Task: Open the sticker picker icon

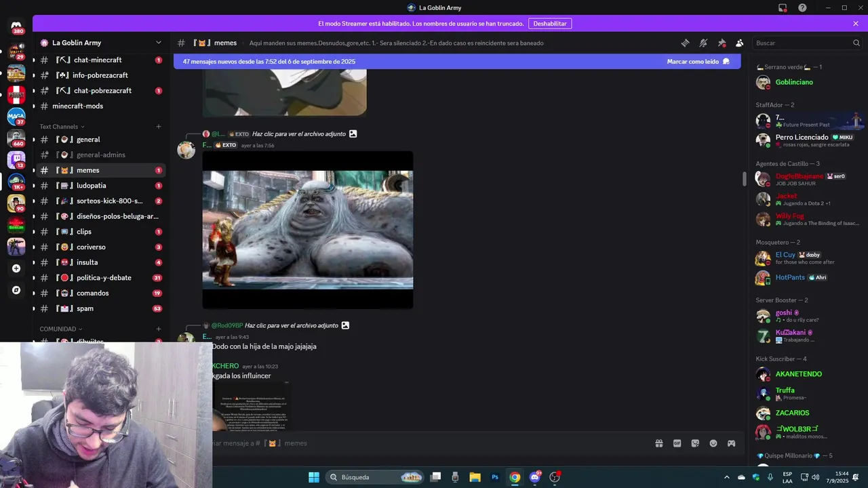Action: coord(695,443)
